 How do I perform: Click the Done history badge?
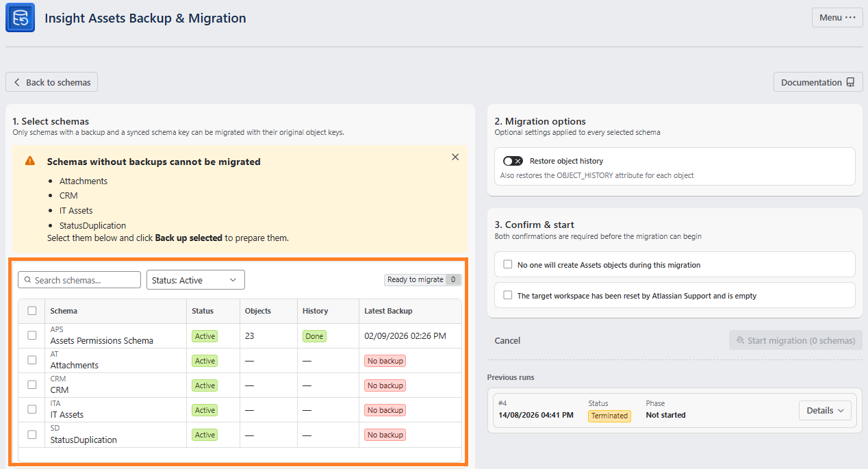(314, 336)
